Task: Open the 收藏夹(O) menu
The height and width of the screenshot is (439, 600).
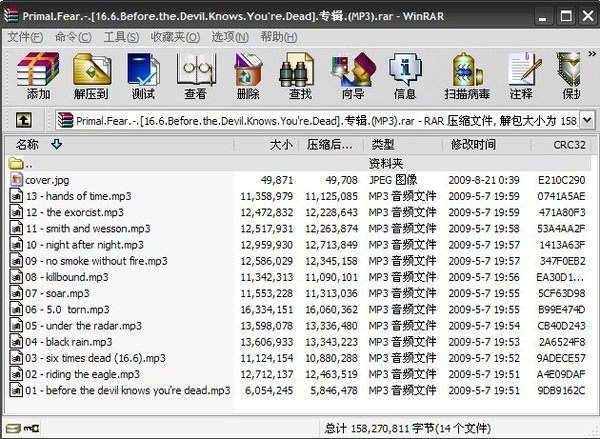Action: pos(175,37)
